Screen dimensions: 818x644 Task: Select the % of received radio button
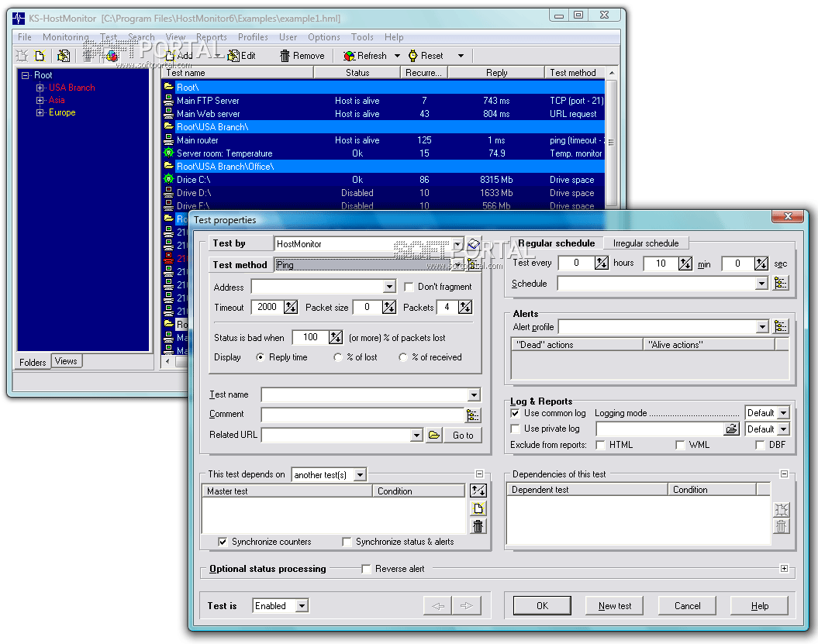[402, 357]
